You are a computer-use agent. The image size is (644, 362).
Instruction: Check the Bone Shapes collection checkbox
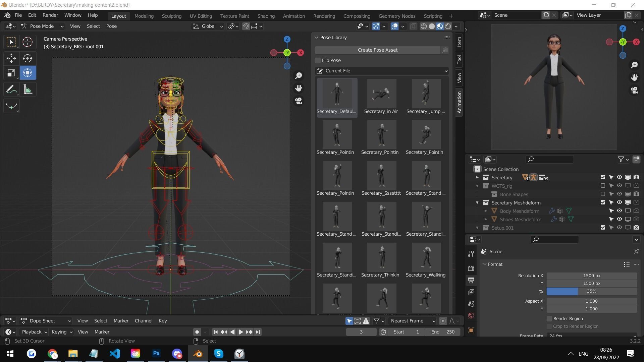[x=603, y=194]
